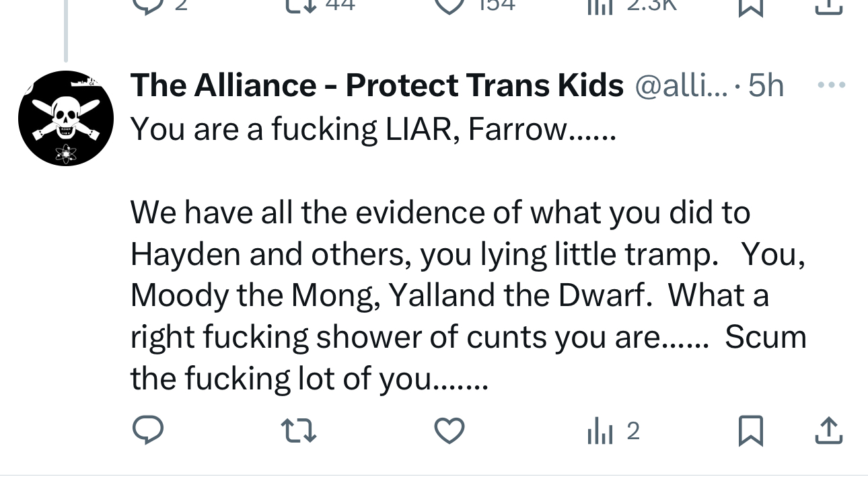Click the line 'You are a ... LIAR, Farrow'
Screen dimensions: 868x491
tap(373, 129)
